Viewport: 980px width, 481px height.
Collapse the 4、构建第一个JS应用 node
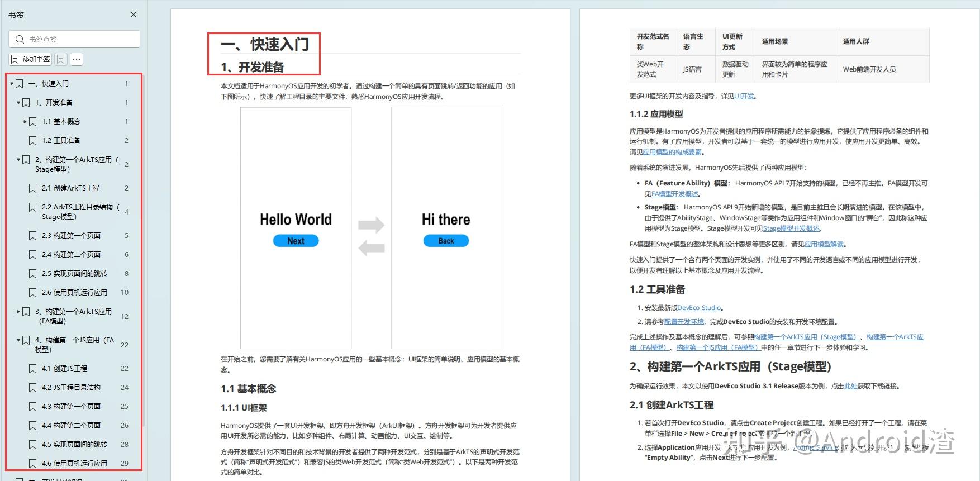18,340
